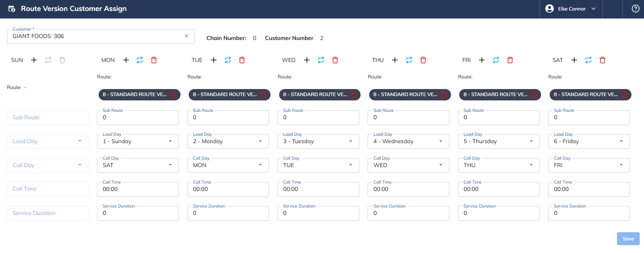Click the red trash icon for THU
The image size is (644, 253).
423,60
